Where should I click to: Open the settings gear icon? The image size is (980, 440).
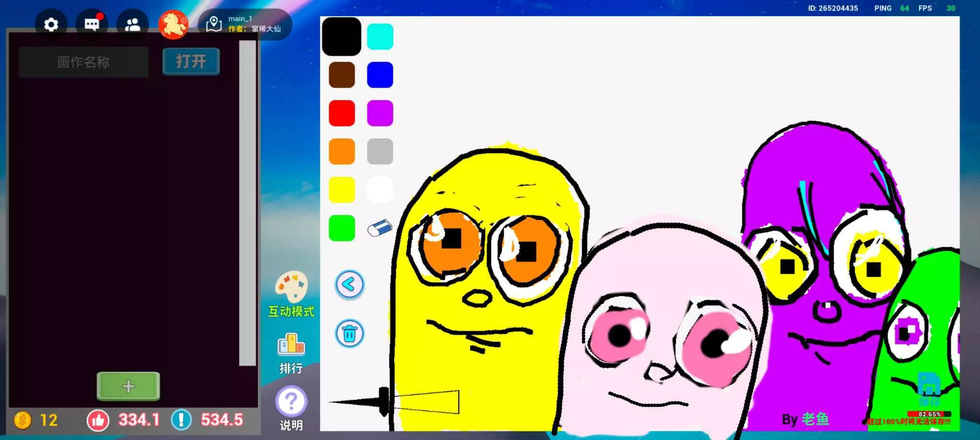tap(51, 24)
